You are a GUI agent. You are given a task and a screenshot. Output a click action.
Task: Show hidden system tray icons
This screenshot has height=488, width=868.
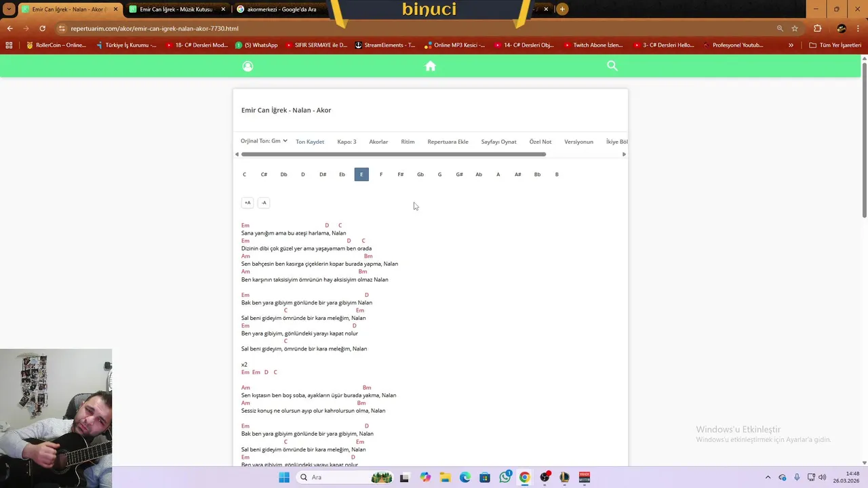coord(768,477)
